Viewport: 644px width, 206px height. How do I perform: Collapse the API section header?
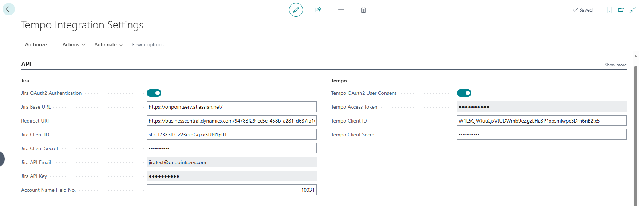point(26,64)
